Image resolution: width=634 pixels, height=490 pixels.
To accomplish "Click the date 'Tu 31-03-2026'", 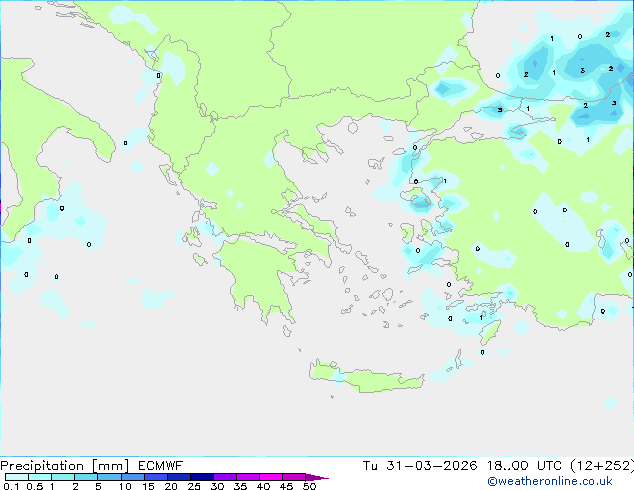I will tap(420, 466).
